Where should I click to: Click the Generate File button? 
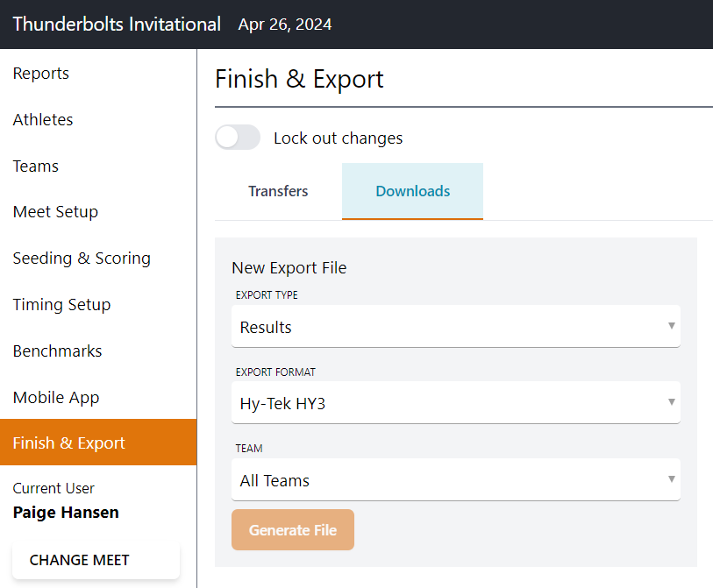293,530
